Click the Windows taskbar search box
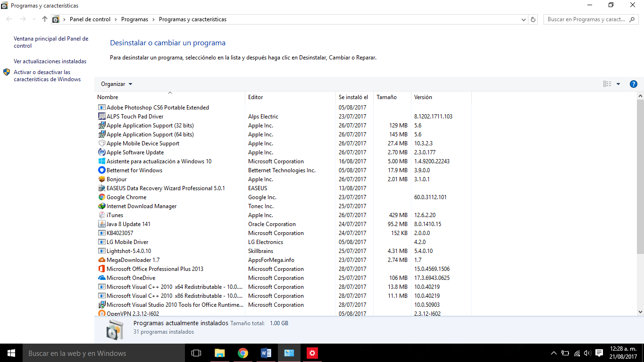The height and width of the screenshot is (362, 644). click(x=104, y=353)
